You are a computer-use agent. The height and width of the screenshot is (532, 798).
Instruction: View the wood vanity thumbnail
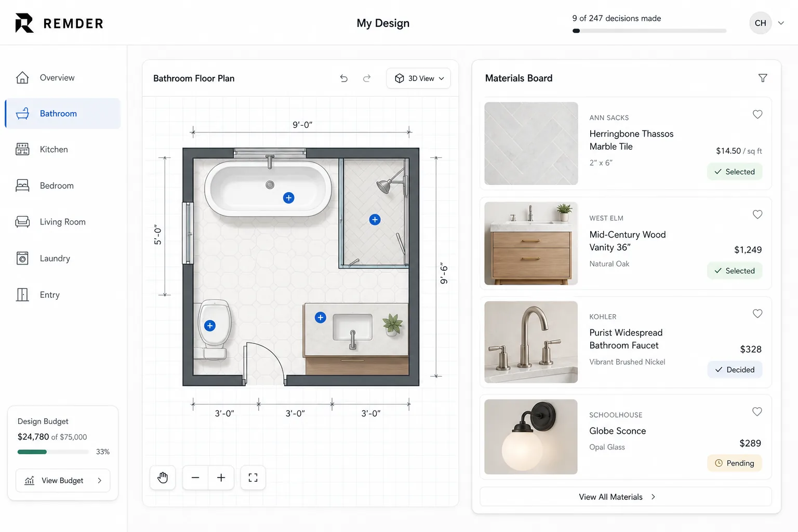531,243
